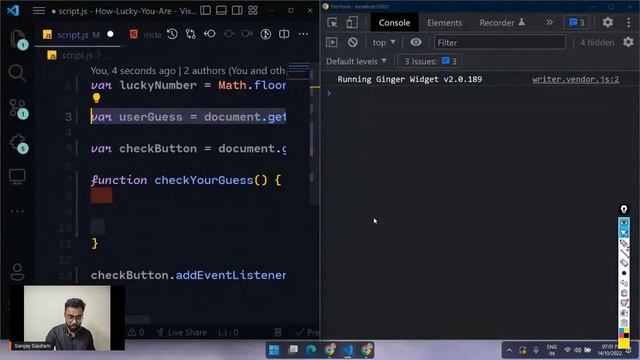Click the console prompt arrow

329,93
